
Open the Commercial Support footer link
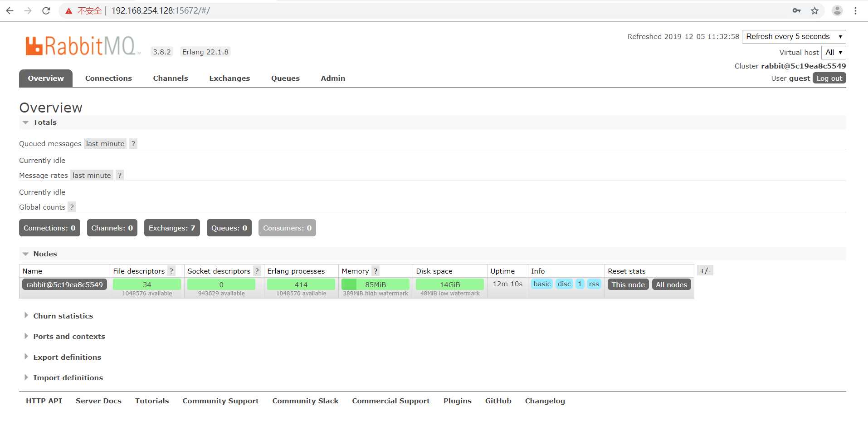click(x=391, y=401)
